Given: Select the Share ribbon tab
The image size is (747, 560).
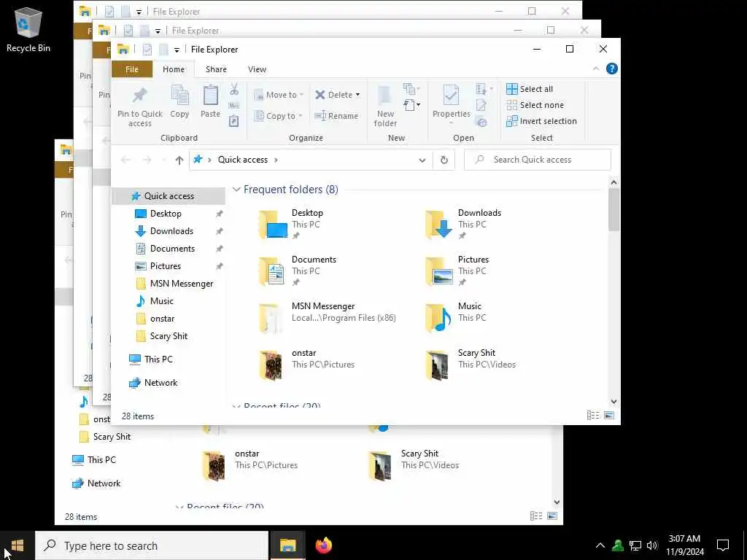Looking at the screenshot, I should tap(216, 69).
